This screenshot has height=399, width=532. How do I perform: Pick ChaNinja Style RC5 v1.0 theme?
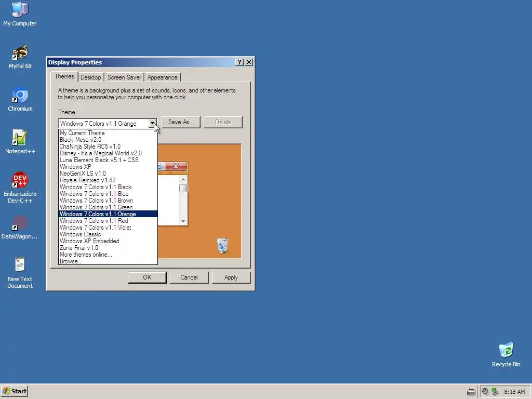(x=108, y=147)
